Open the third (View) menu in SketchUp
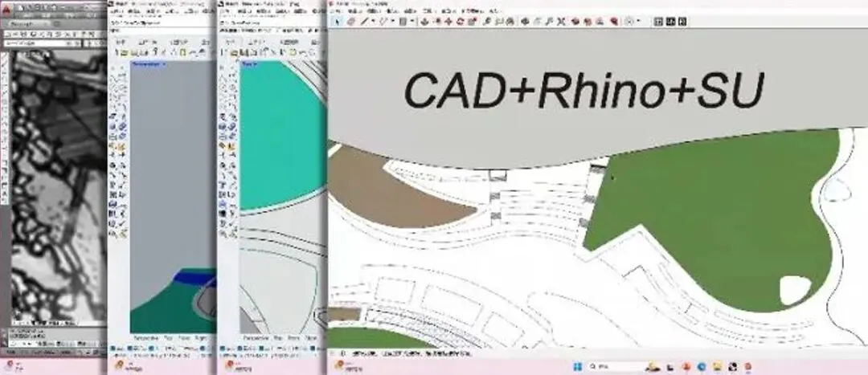 click(373, 10)
